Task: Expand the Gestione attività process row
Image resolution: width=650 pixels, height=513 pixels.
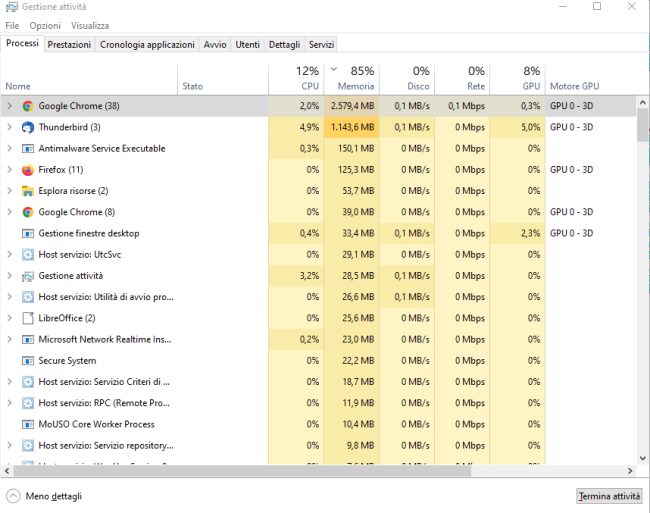Action: coord(10,276)
